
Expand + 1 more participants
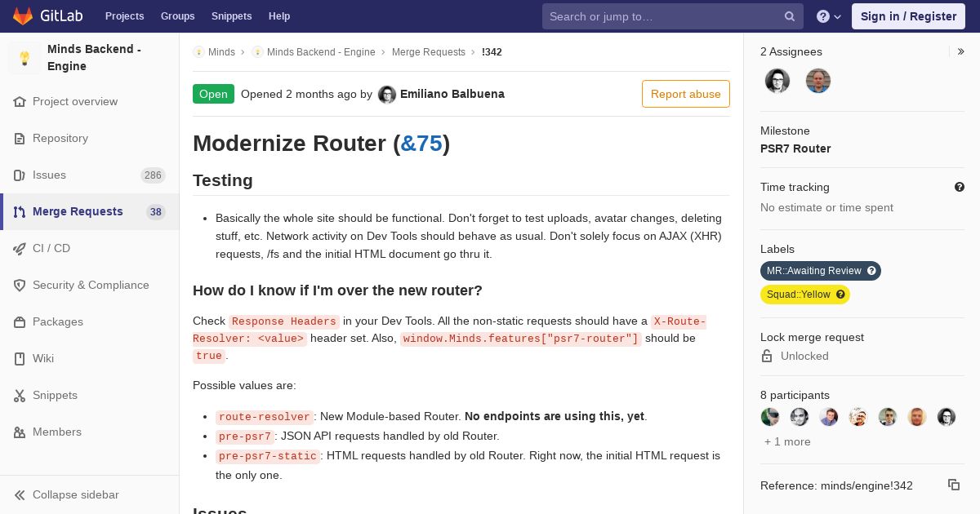pos(787,441)
